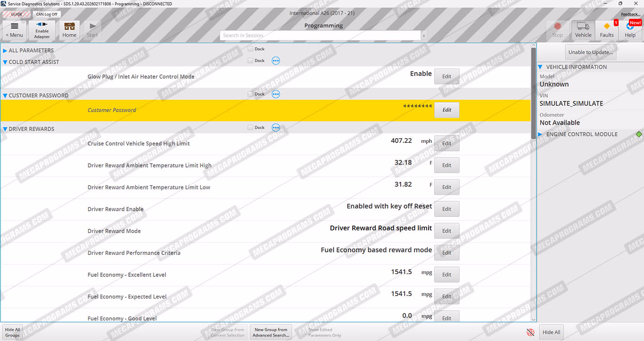The height and width of the screenshot is (341, 644).
Task: Click the Search in Session field
Action: [x=320, y=35]
